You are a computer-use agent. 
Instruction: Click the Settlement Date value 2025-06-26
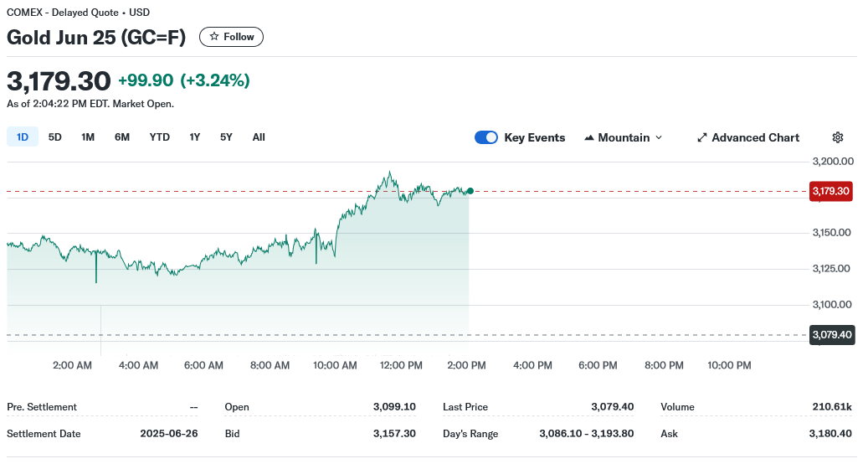click(x=169, y=434)
